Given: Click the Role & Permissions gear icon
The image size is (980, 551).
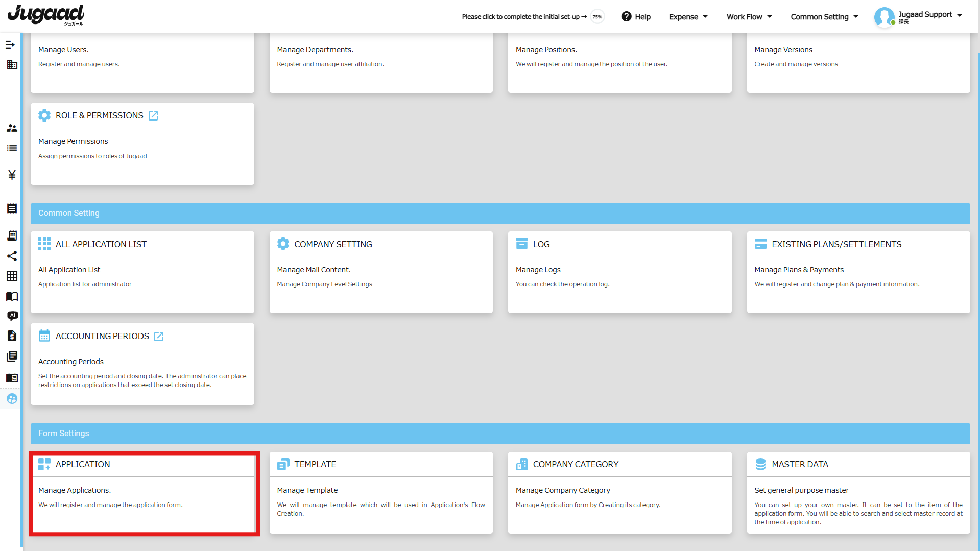Looking at the screenshot, I should (x=44, y=115).
